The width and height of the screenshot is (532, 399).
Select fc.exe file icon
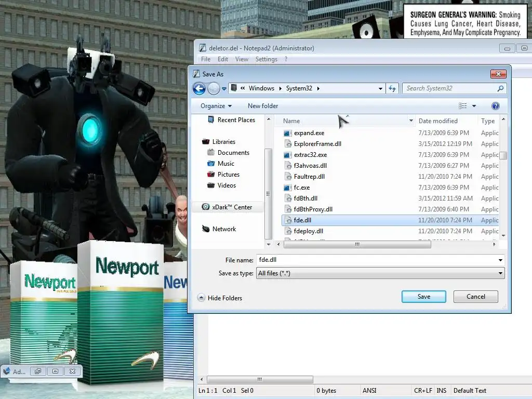click(287, 187)
